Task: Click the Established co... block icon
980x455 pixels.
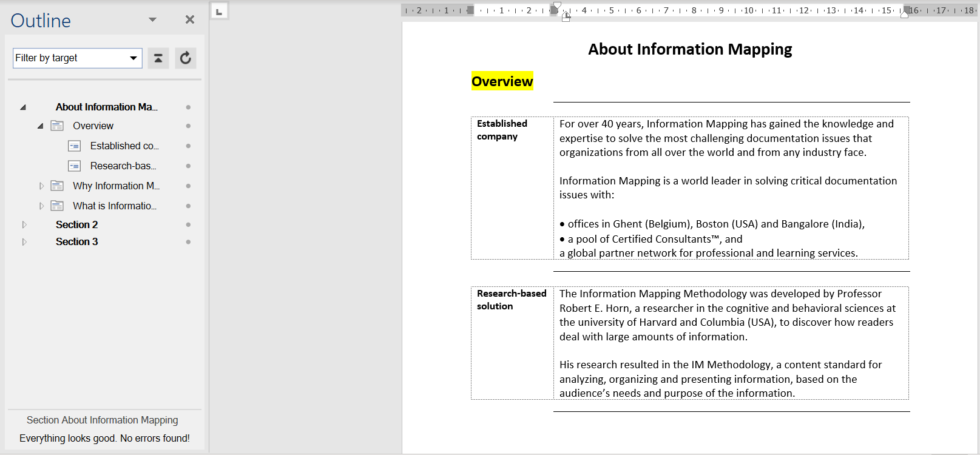Action: (x=75, y=146)
